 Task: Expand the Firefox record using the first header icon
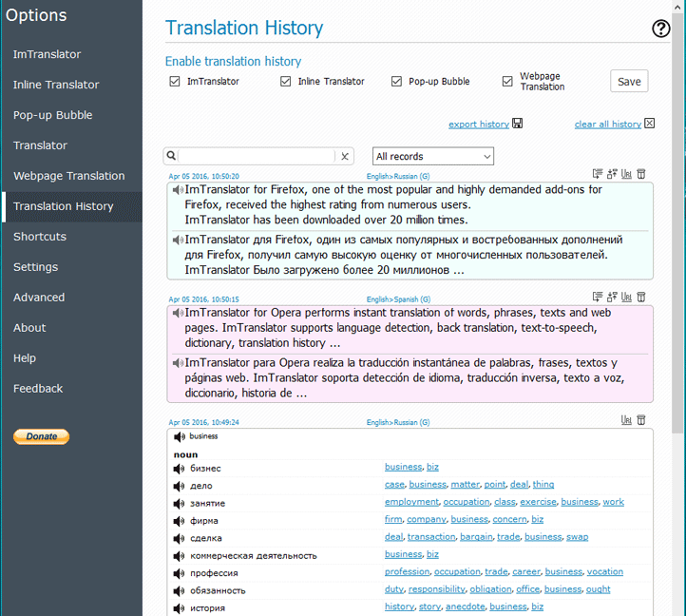597,174
